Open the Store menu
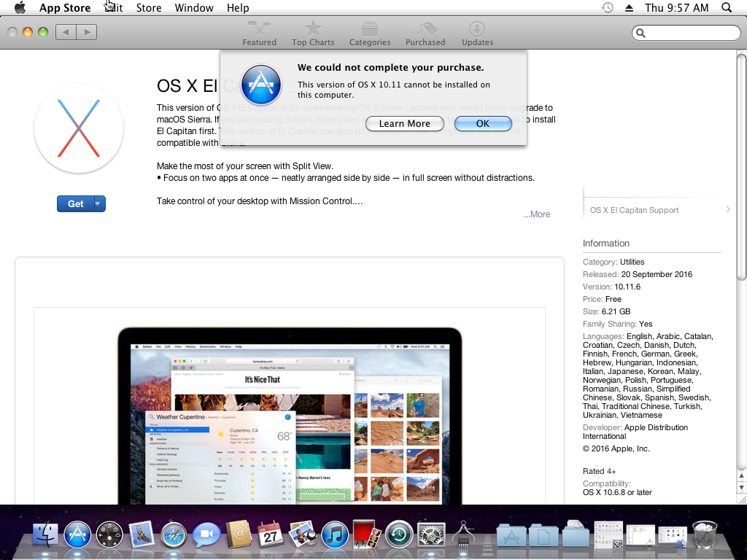Viewport: 747px width, 560px height. (x=149, y=7)
